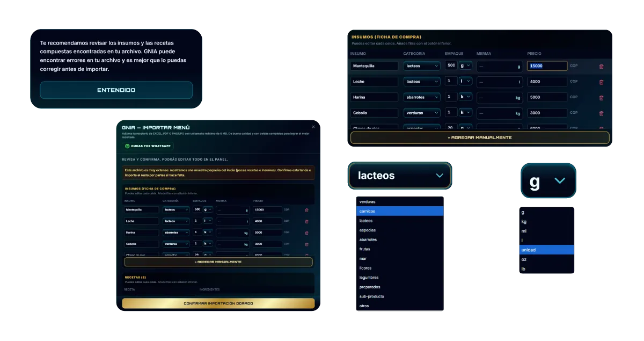Viewport: 644px width, 341px height.
Task: Open Dudas por WhatsApp
Action: [x=148, y=146]
